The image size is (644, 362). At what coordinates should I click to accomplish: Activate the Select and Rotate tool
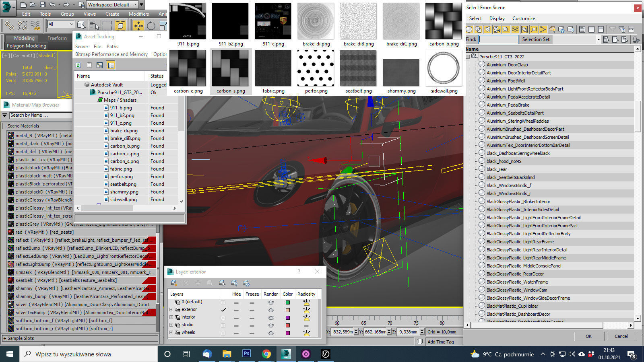[x=151, y=25]
